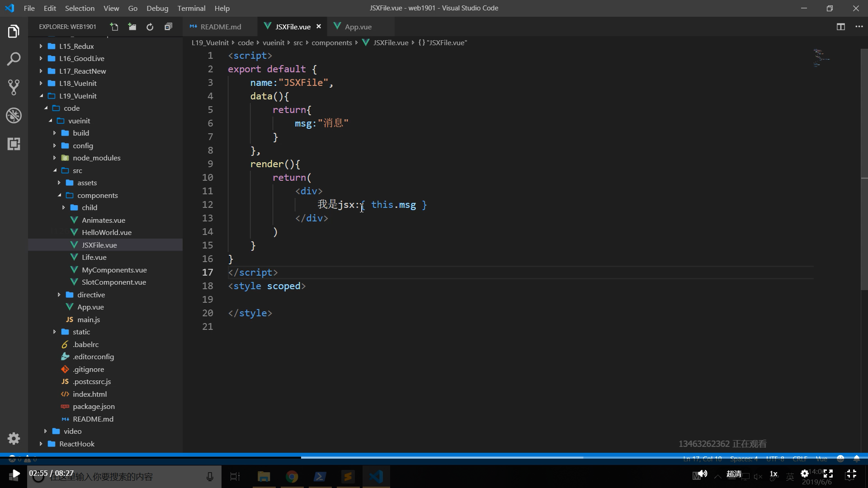
Task: Collapse the L19_VueInit folder
Action: point(41,96)
